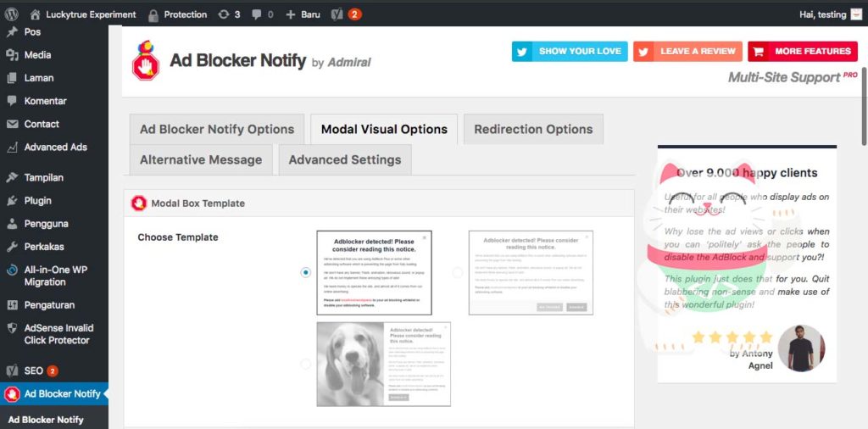Image resolution: width=868 pixels, height=429 pixels.
Task: Click the Media icon in sidebar
Action: pos(12,55)
